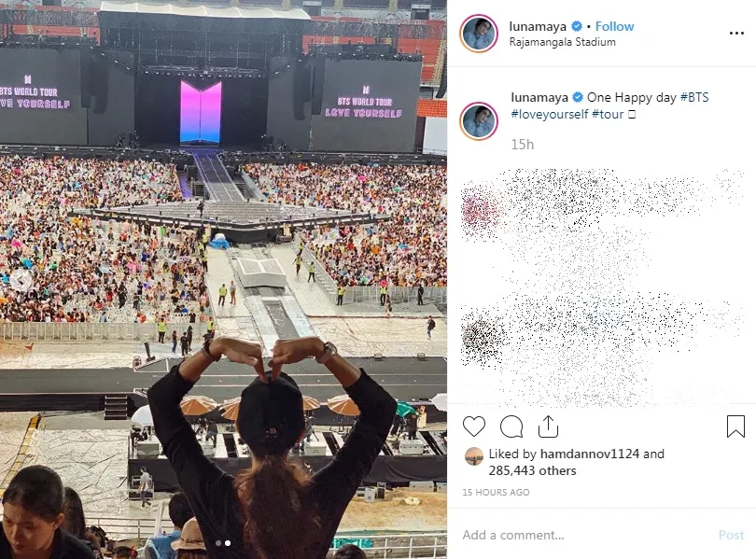Viewport: 756px width, 559px height.
Task: Submit the comment with the Post button
Action: (x=731, y=535)
